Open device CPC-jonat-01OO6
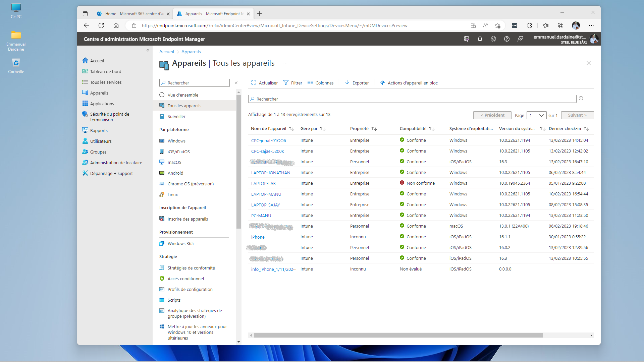The height and width of the screenshot is (362, 644). pyautogui.click(x=269, y=140)
